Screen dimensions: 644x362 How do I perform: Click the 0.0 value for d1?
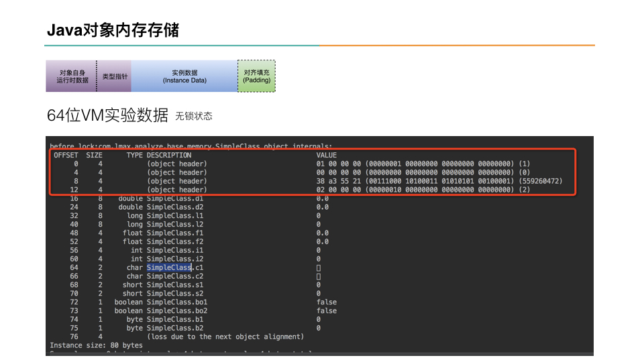pos(323,198)
